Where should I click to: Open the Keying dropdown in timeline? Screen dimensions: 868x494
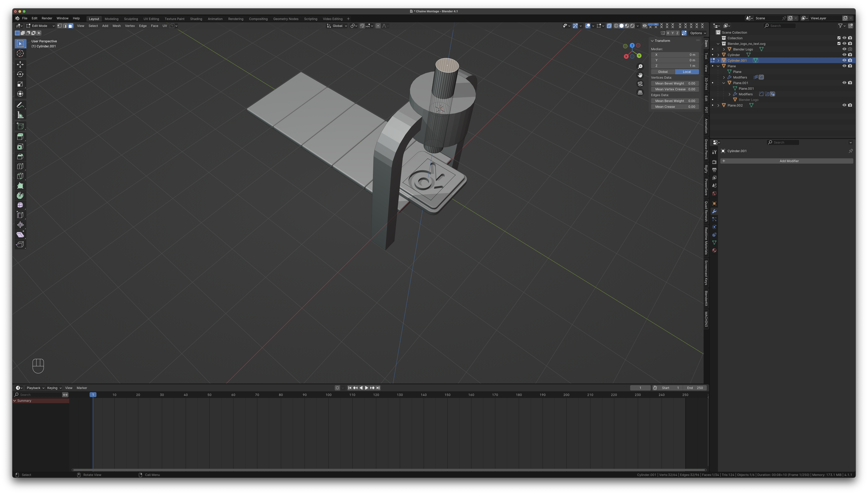(x=54, y=388)
